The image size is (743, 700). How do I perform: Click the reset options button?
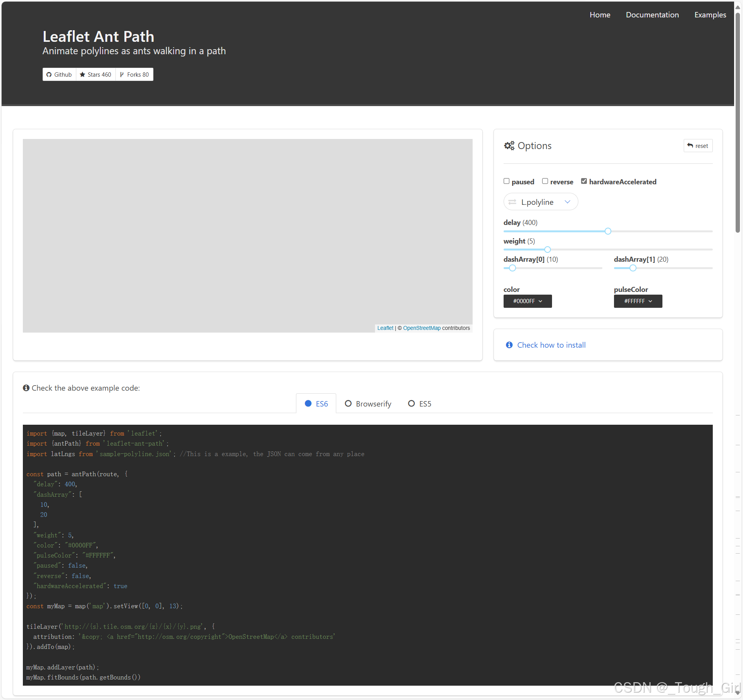[698, 146]
